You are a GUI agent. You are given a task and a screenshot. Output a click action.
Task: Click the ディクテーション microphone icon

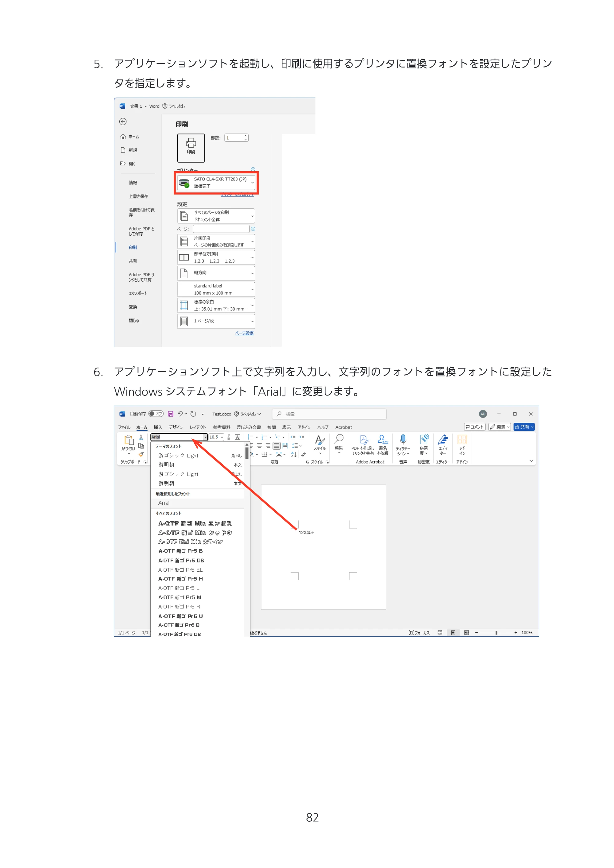click(403, 439)
